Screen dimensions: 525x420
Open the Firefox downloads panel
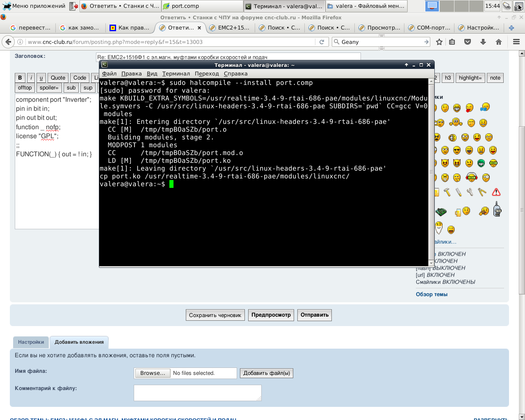pyautogui.click(x=483, y=42)
